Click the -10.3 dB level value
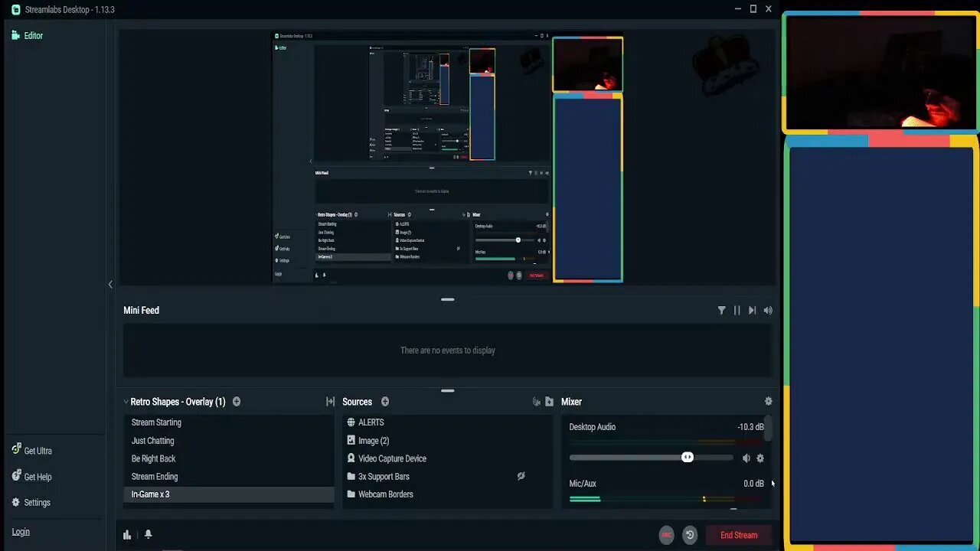This screenshot has height=551, width=980. (x=750, y=427)
